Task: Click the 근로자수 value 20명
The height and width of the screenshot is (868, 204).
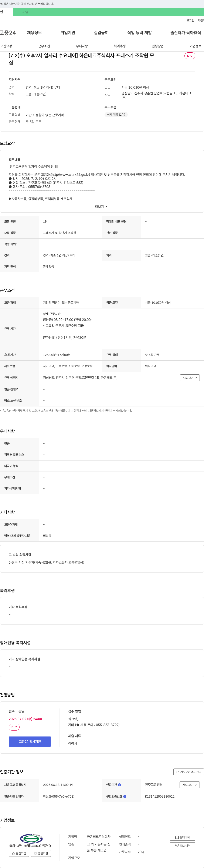Action: (x=141, y=852)
